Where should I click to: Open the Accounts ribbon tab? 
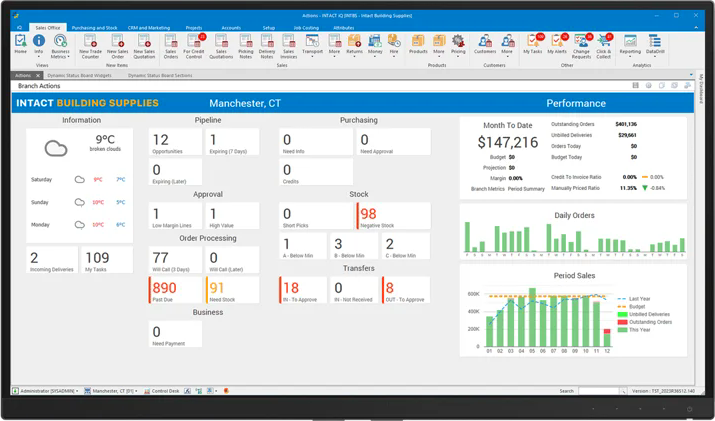click(x=231, y=28)
